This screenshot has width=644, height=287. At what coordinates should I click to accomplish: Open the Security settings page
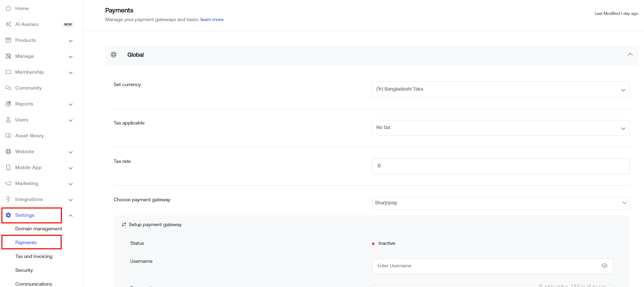coord(24,270)
